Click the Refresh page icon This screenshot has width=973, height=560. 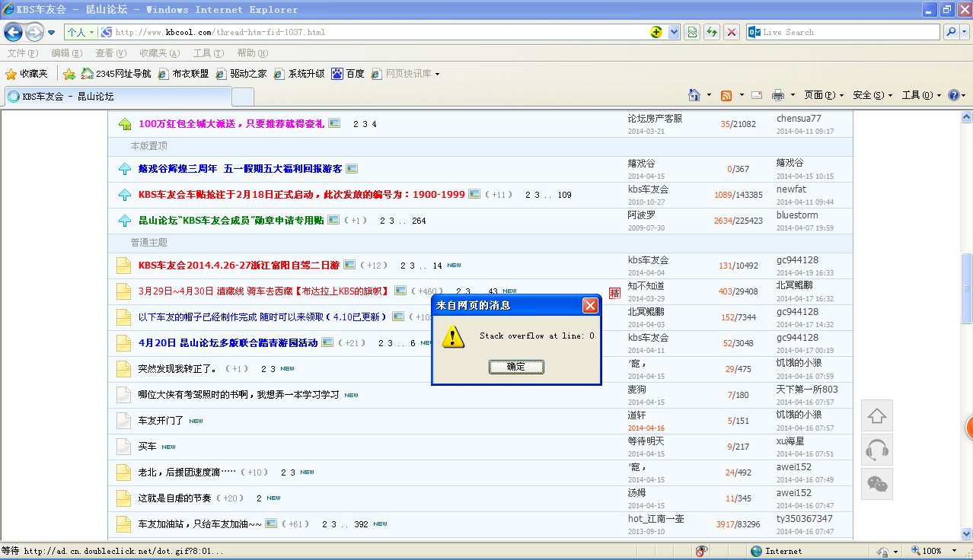point(712,32)
